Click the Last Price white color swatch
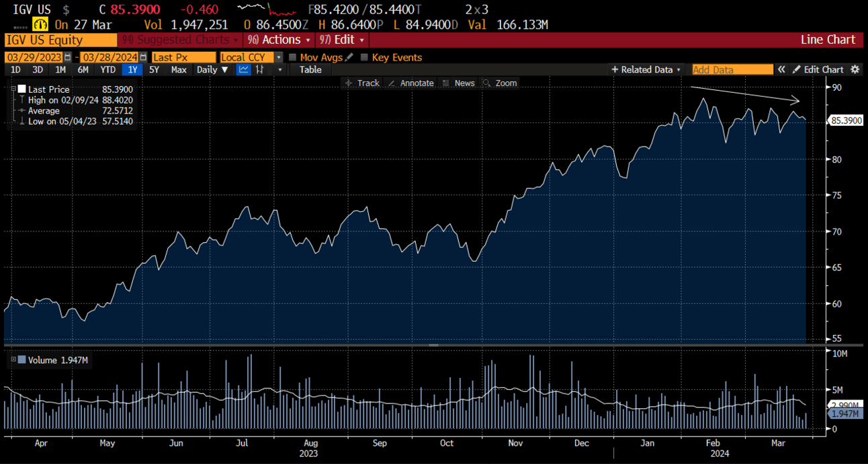The height and width of the screenshot is (464, 868). click(x=22, y=89)
